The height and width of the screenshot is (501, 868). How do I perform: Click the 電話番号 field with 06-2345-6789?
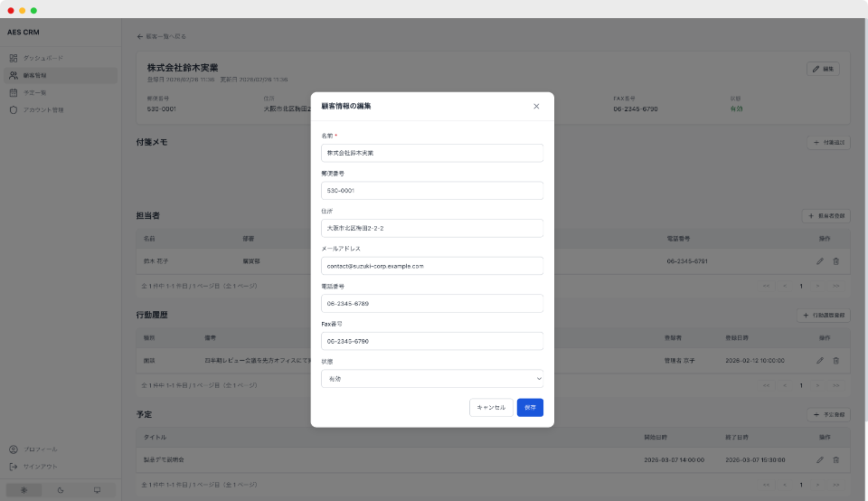(432, 304)
